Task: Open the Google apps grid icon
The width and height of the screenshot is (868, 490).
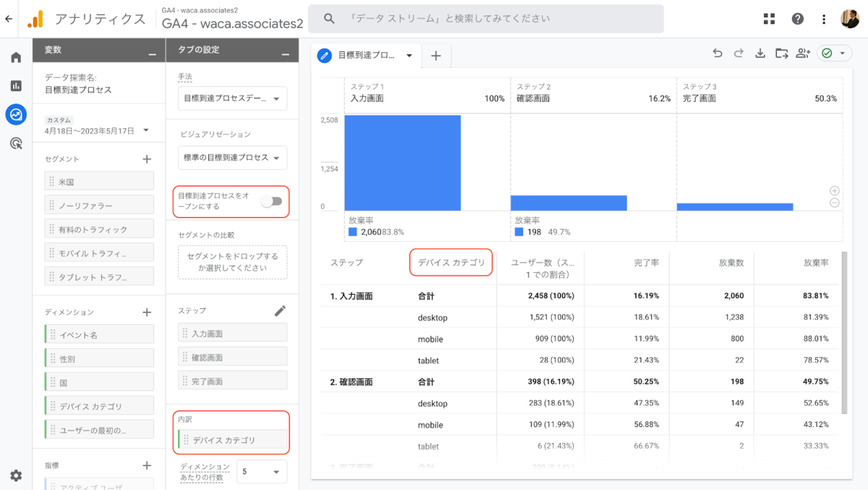Action: 769,19
